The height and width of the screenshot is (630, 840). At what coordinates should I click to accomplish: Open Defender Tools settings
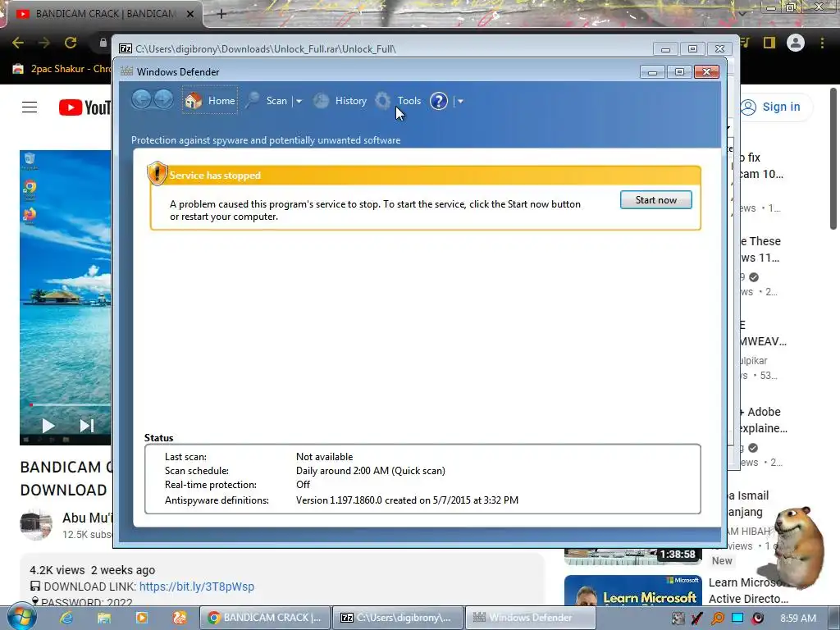398,101
